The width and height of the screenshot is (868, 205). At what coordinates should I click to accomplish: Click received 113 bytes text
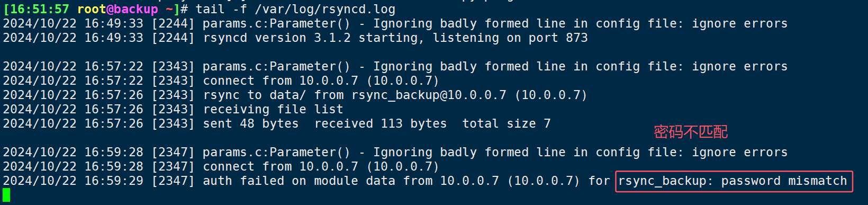click(381, 124)
